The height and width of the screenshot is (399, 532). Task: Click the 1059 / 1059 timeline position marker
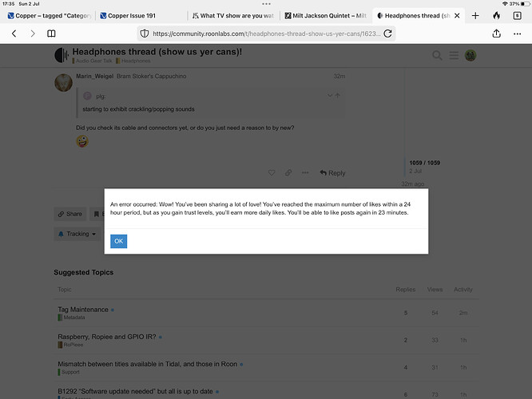tap(423, 163)
